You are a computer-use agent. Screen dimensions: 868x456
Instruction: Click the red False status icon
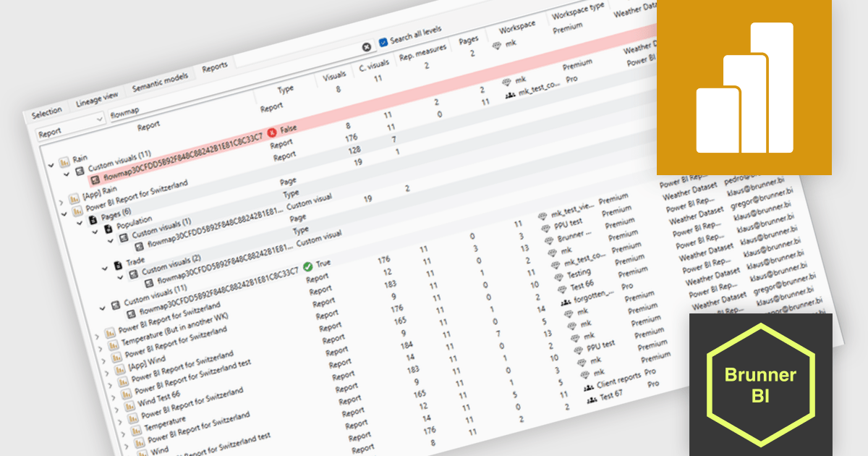[271, 132]
